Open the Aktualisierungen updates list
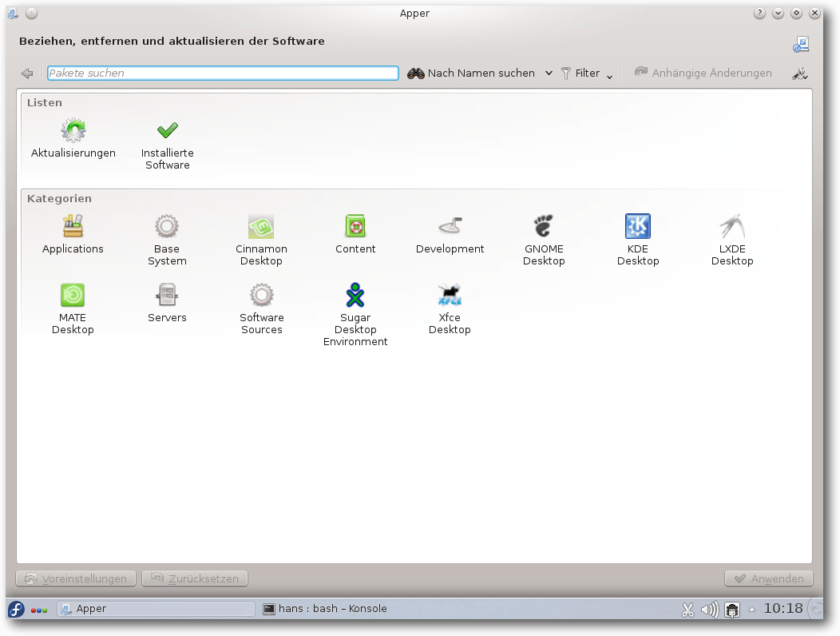 click(x=73, y=138)
